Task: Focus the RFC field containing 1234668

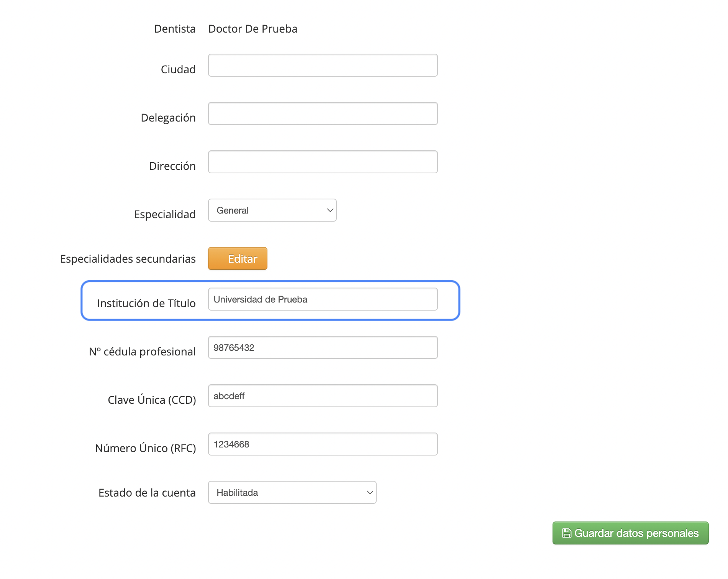Action: tap(323, 444)
